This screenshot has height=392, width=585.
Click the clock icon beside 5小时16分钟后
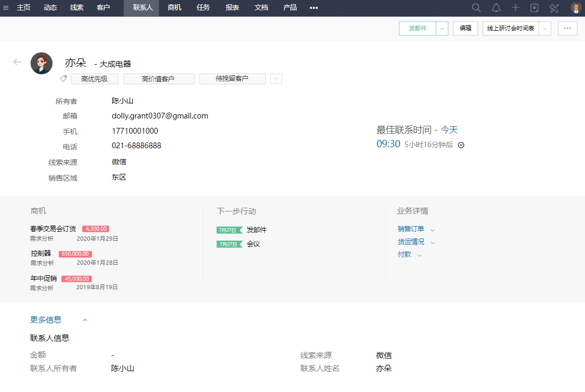tap(461, 145)
